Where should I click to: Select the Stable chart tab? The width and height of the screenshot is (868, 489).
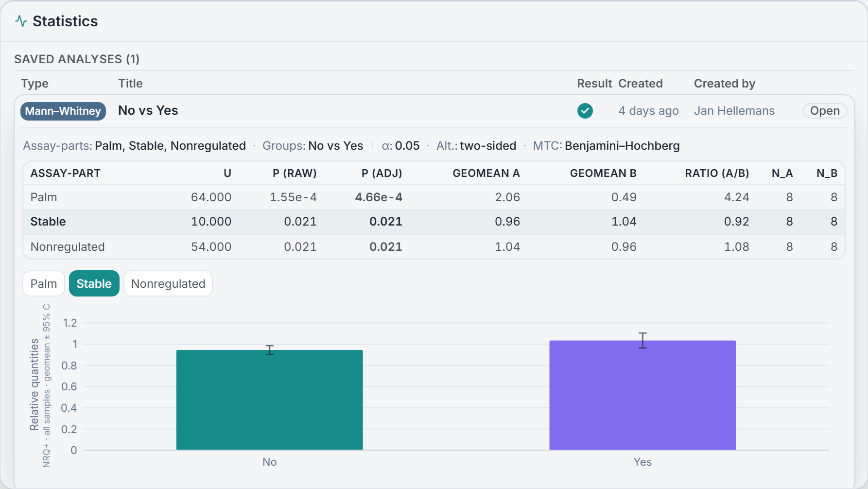pyautogui.click(x=94, y=283)
